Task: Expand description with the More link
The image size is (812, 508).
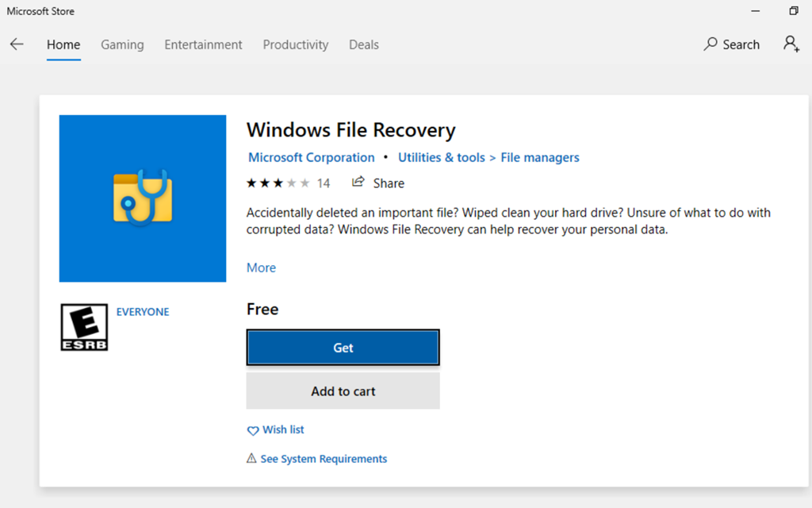Action: (261, 267)
